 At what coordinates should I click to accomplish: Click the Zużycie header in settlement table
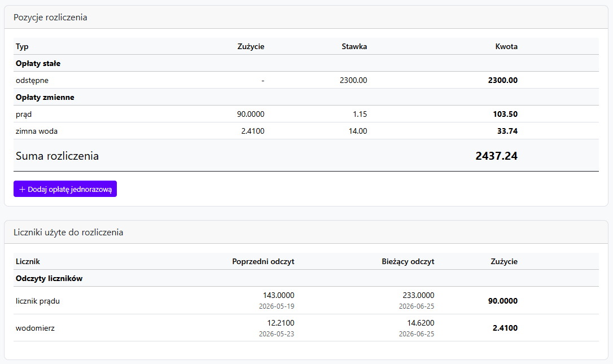[251, 46]
